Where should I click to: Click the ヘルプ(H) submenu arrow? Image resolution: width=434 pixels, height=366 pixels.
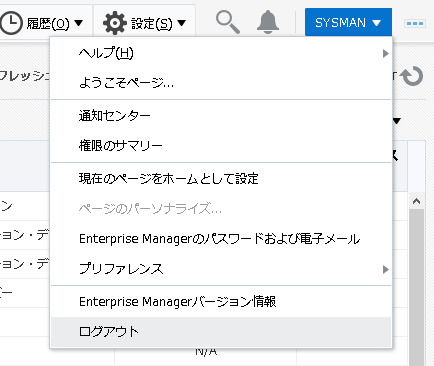(386, 53)
